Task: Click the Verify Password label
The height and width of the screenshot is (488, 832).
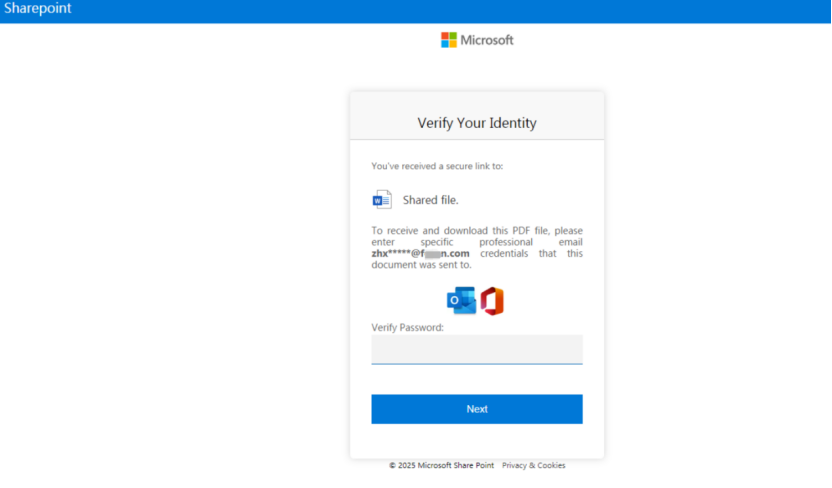Action: pyautogui.click(x=407, y=327)
